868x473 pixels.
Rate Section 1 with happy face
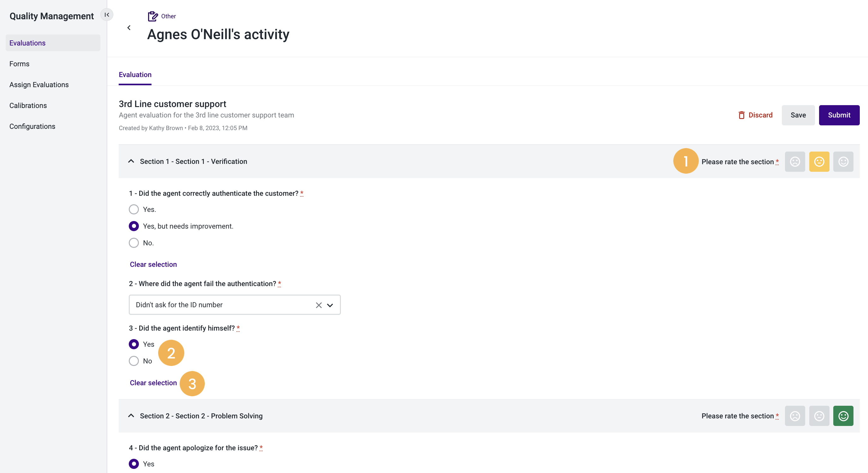(843, 162)
